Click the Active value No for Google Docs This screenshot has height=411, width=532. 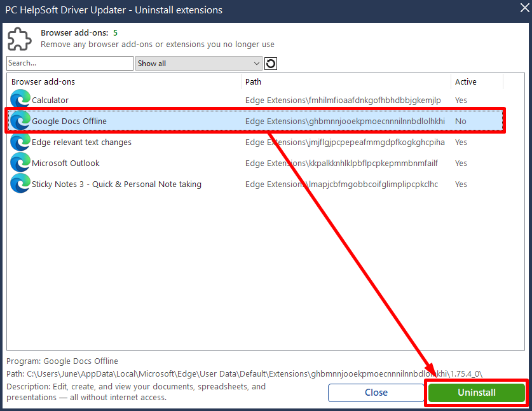coord(460,122)
